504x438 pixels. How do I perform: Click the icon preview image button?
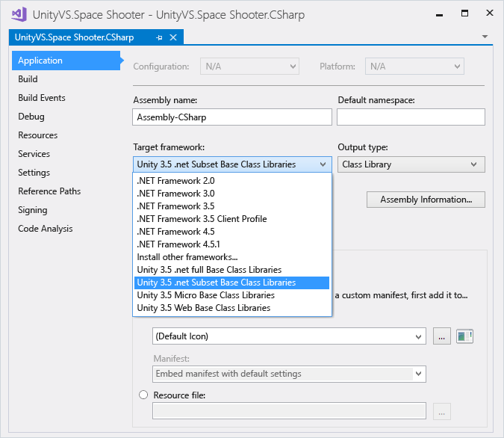click(465, 336)
